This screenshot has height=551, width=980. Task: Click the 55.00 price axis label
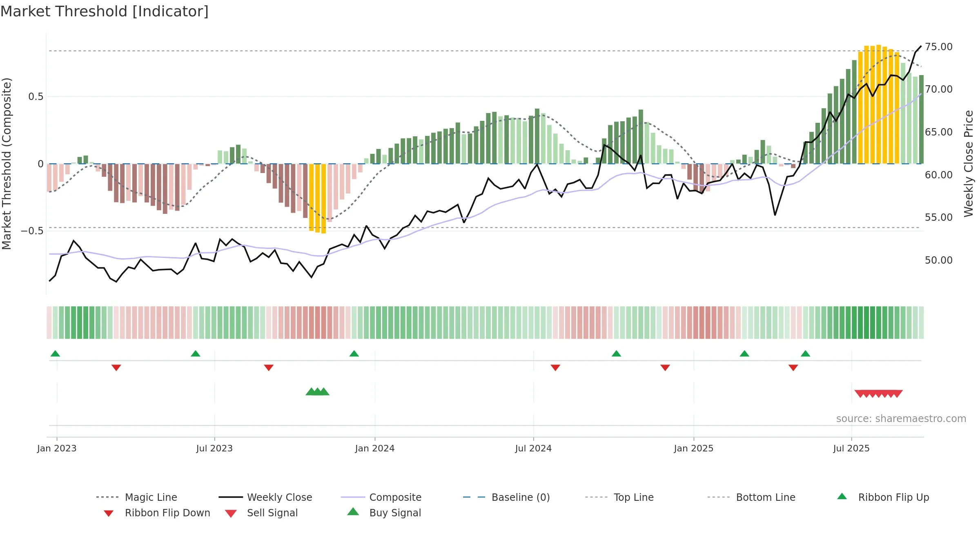point(939,218)
